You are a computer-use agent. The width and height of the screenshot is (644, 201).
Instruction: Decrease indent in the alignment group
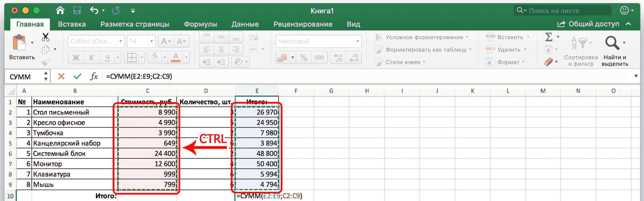pos(206,62)
